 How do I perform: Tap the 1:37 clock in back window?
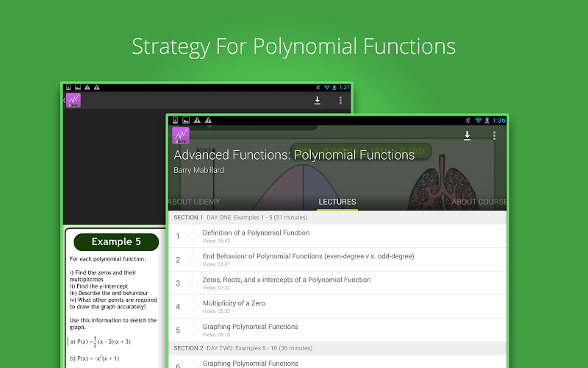344,87
